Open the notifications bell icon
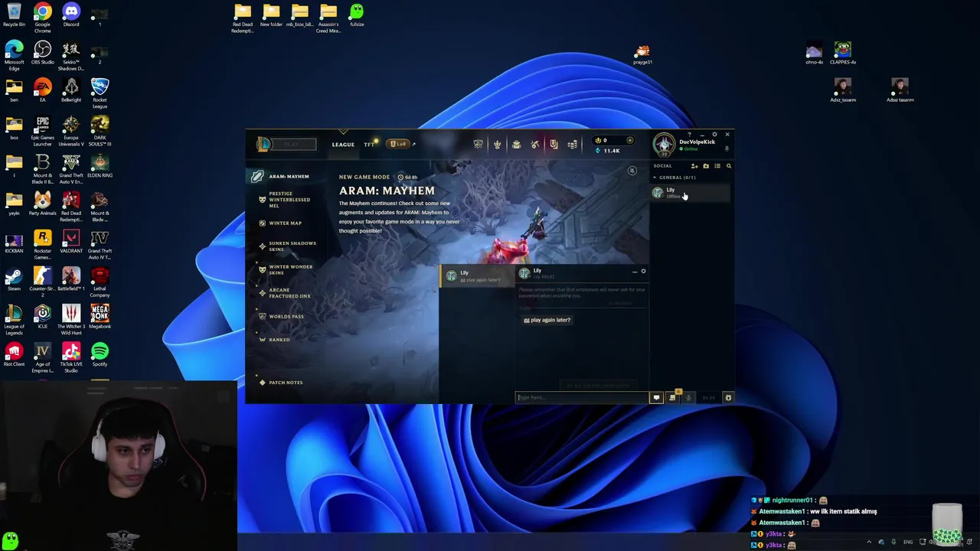This screenshot has height=551, width=980. 727,148
